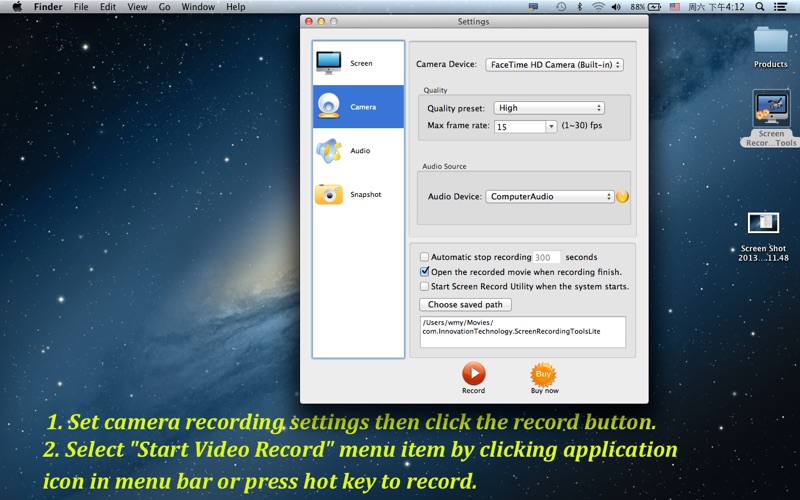Click the Record label under play button
This screenshot has width=800, height=500.
coord(473,390)
